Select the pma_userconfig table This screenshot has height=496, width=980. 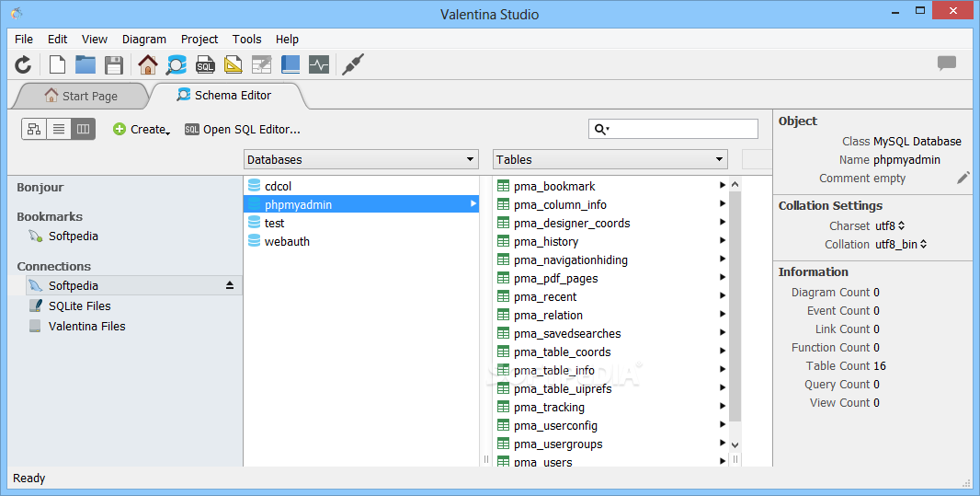coord(611,425)
